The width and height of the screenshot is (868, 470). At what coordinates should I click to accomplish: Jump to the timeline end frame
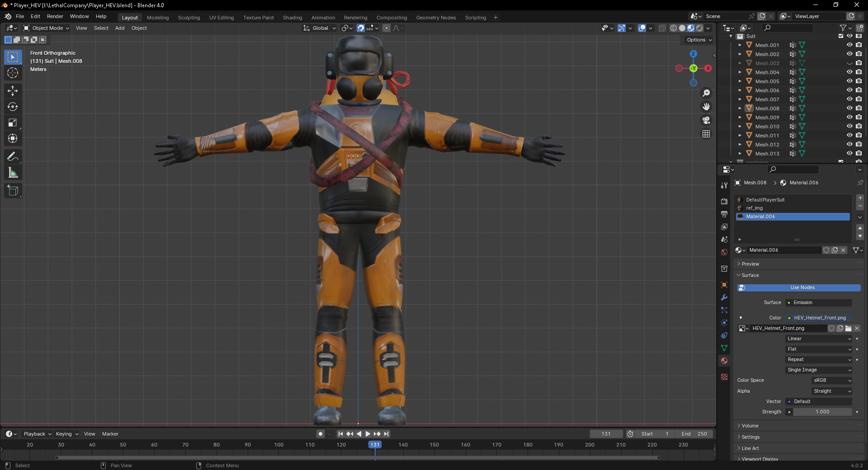point(386,434)
